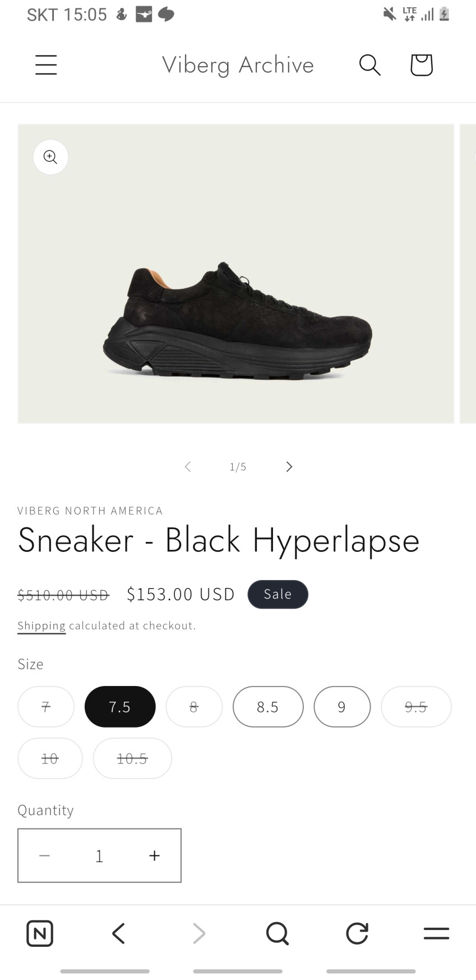Tap the black sneaker product photo
This screenshot has width=476, height=980.
point(238,320)
